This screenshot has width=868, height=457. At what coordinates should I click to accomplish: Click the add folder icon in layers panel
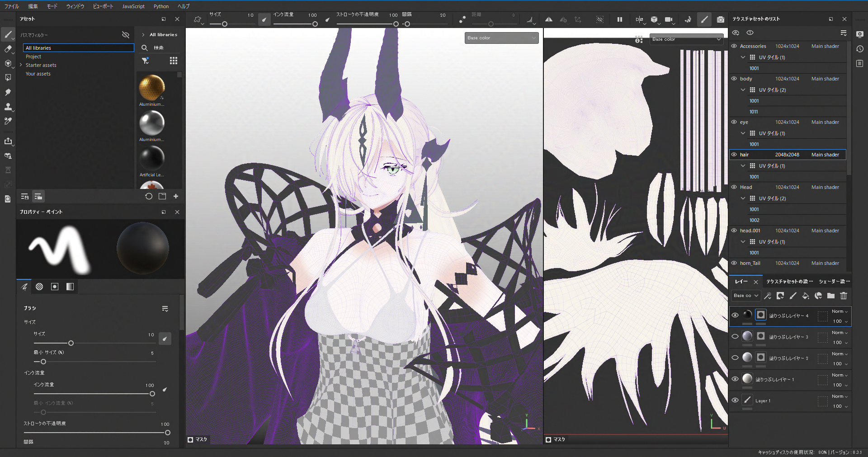point(831,296)
